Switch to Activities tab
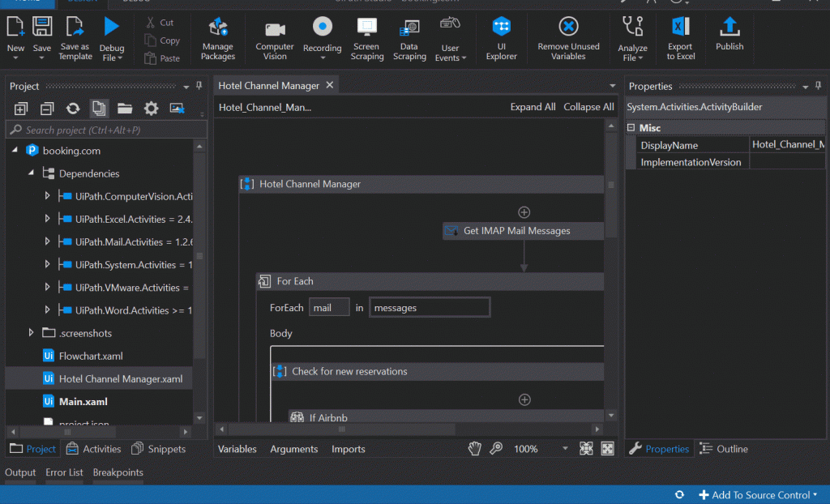Viewport: 830px width, 504px height. pyautogui.click(x=94, y=449)
